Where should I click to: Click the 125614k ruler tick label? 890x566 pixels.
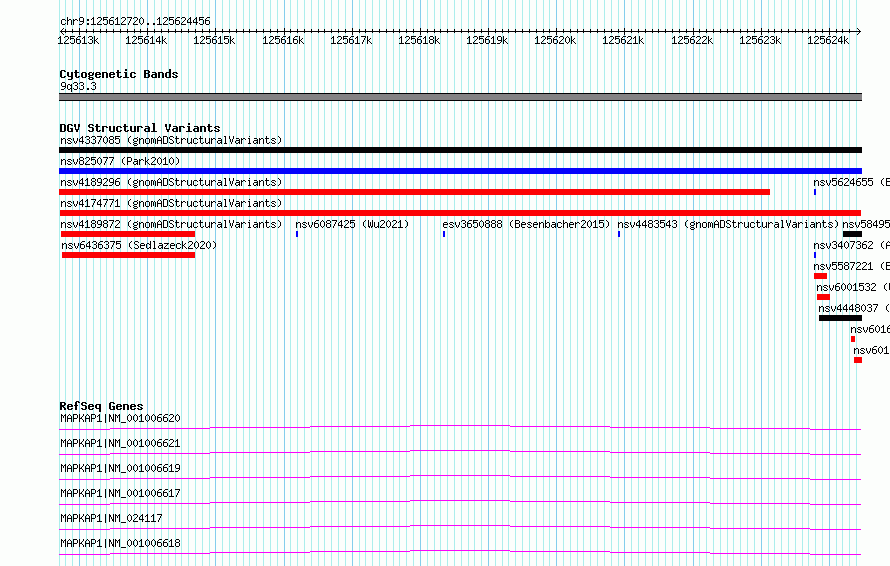[x=146, y=40]
